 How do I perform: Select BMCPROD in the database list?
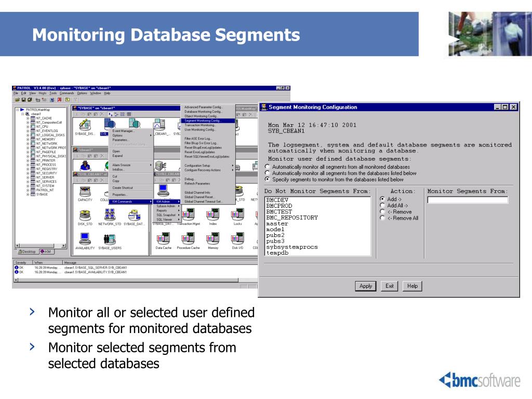[x=279, y=206]
